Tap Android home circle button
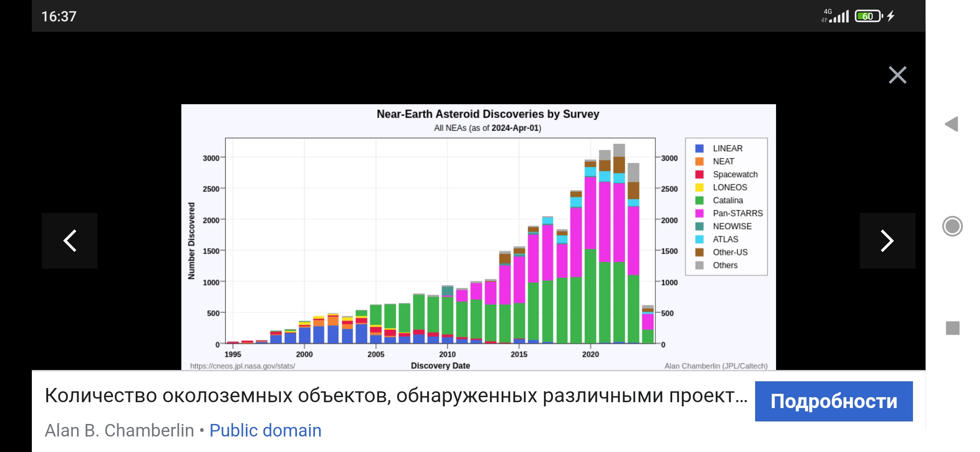Screen dimensions: 980x452 pyautogui.click(x=952, y=226)
